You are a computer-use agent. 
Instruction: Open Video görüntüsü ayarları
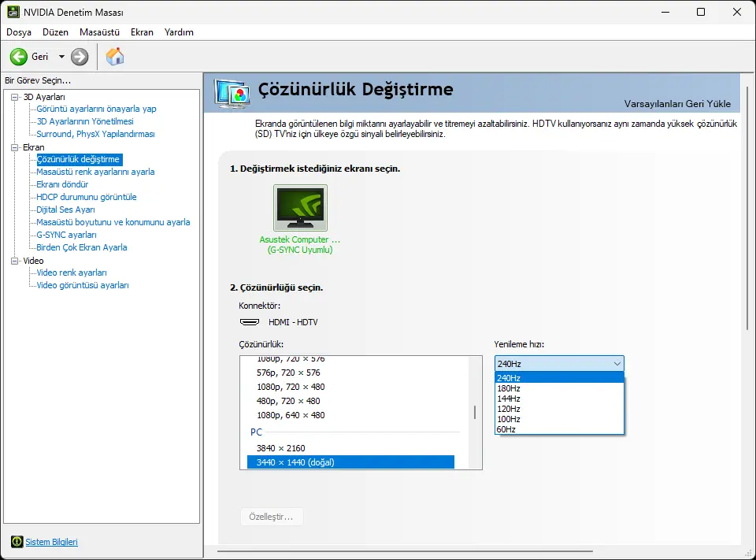[x=83, y=285]
